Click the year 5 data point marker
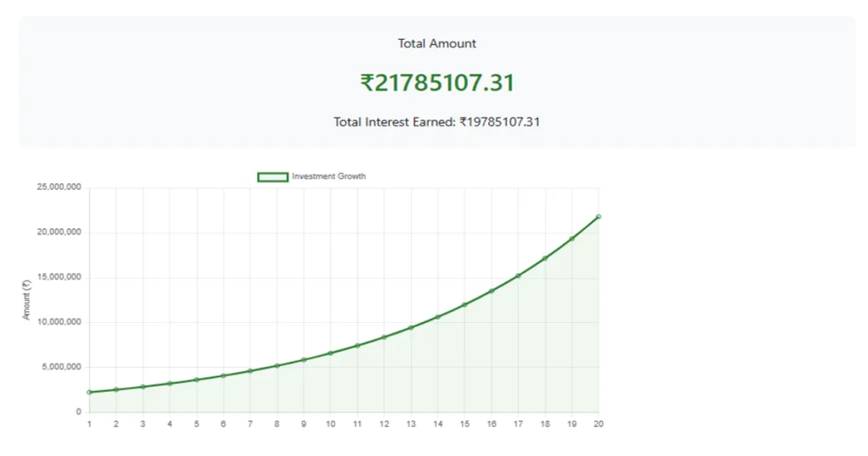This screenshot has height=456, width=868. point(197,380)
